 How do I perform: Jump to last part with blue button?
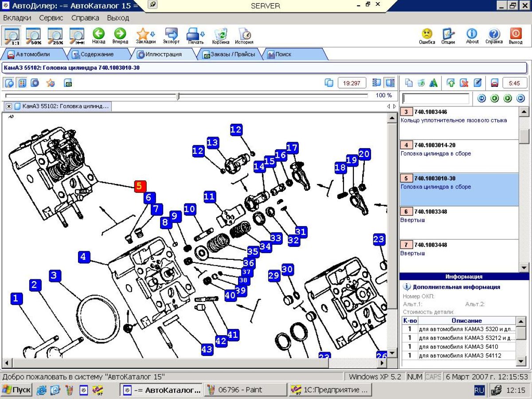point(521,98)
